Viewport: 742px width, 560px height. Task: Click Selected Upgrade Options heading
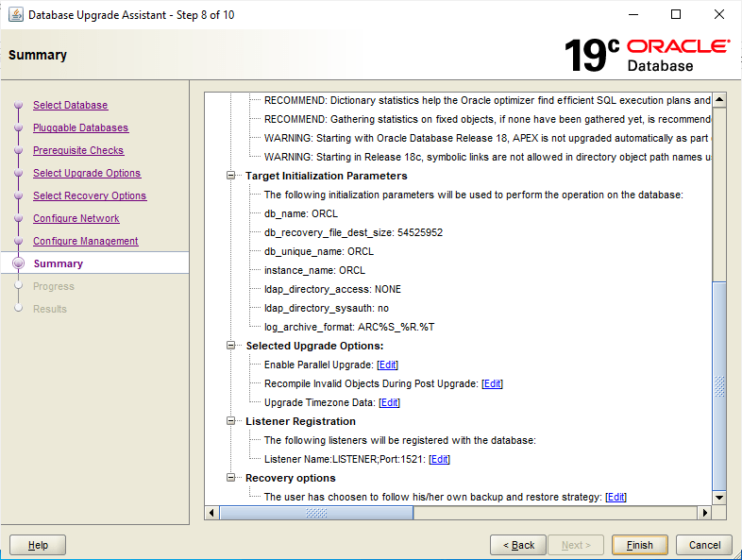click(314, 346)
